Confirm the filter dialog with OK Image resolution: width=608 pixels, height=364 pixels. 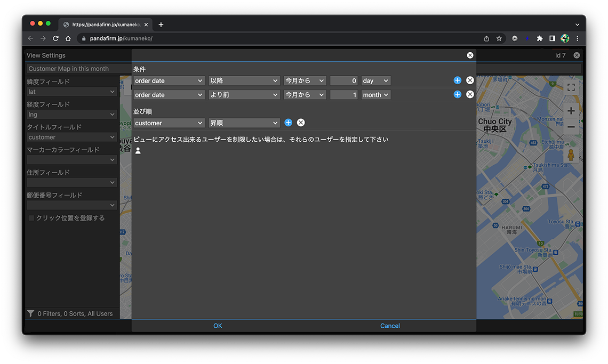(x=218, y=326)
